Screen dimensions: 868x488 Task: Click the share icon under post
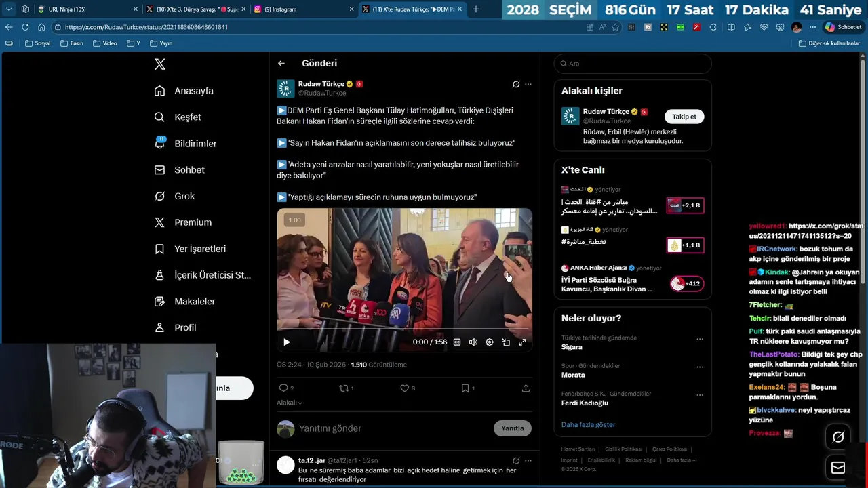526,388
